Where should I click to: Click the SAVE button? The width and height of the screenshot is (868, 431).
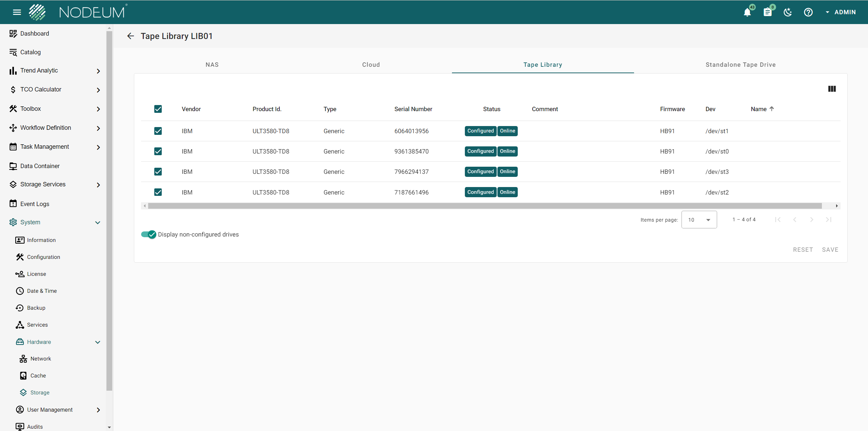pos(830,250)
